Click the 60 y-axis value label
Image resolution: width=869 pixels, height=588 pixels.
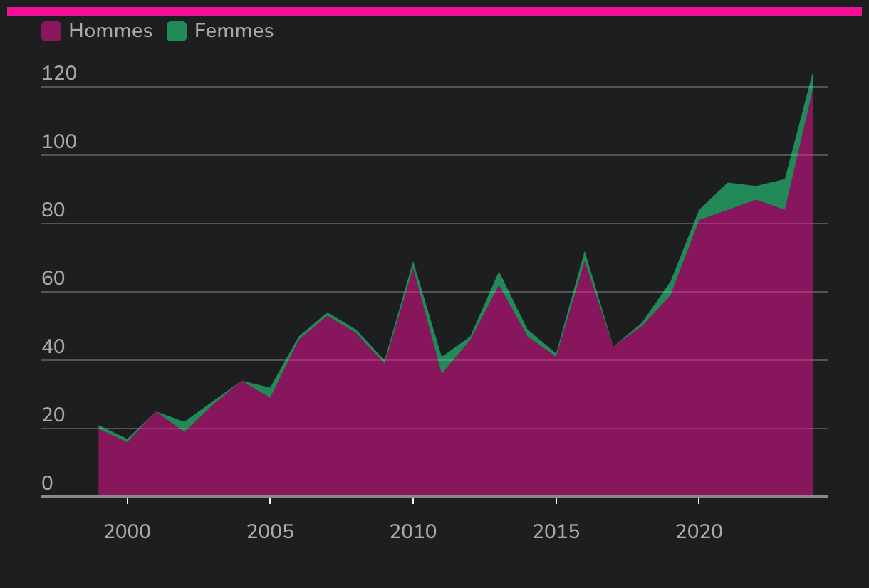pos(53,279)
